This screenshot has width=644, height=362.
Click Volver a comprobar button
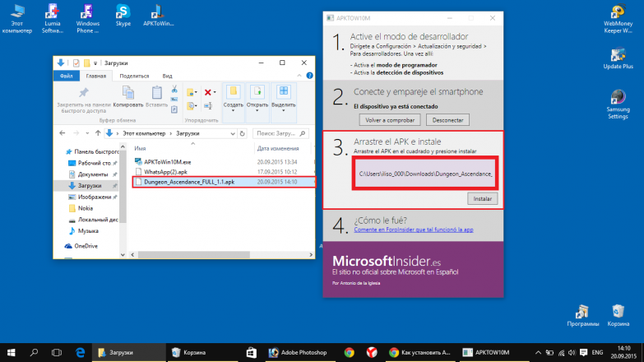pos(390,120)
